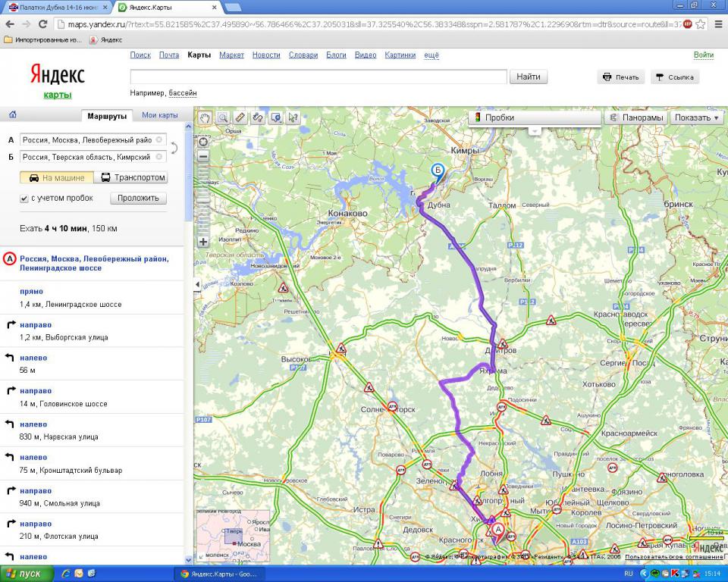Go back with browser back arrow
728x582 pixels.
[10, 24]
